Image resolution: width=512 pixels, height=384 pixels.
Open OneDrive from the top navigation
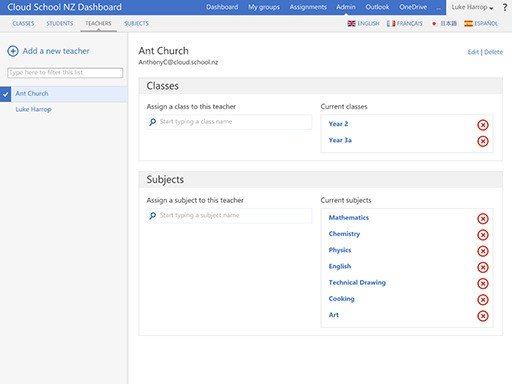coord(413,7)
